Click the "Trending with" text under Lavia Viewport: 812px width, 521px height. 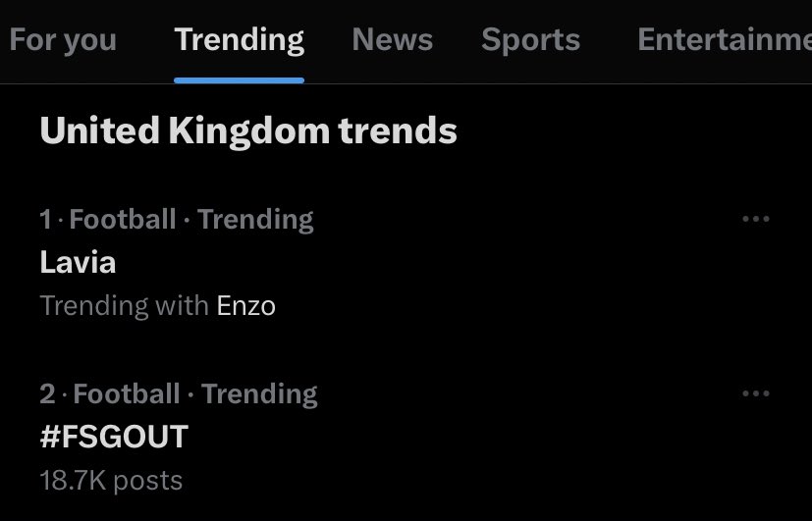(125, 306)
